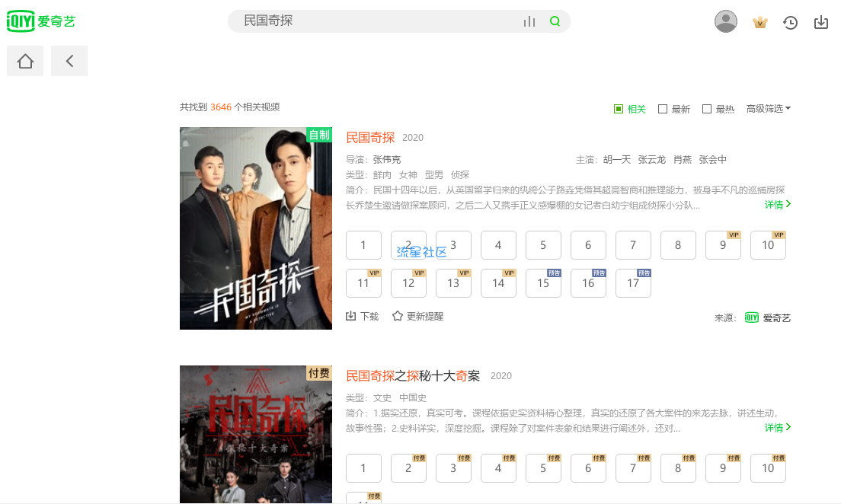Select the 相关 sort checkbox
This screenshot has width=841, height=504.
[x=619, y=109]
